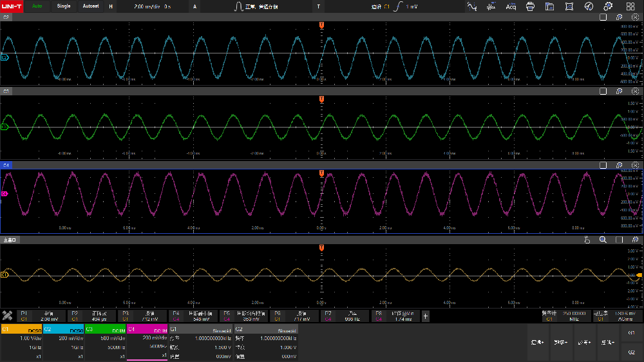Open the trigger T settings panel
The height and width of the screenshot is (362, 644).
(318, 6)
